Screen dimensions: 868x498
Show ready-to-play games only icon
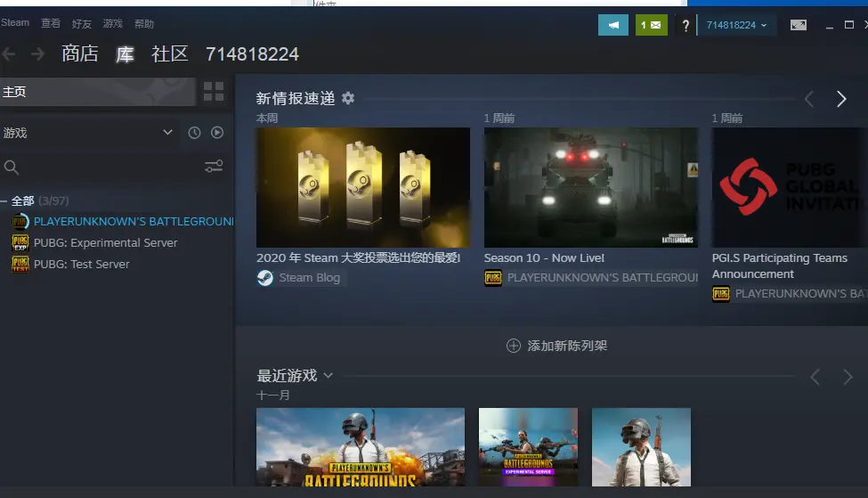click(x=217, y=133)
